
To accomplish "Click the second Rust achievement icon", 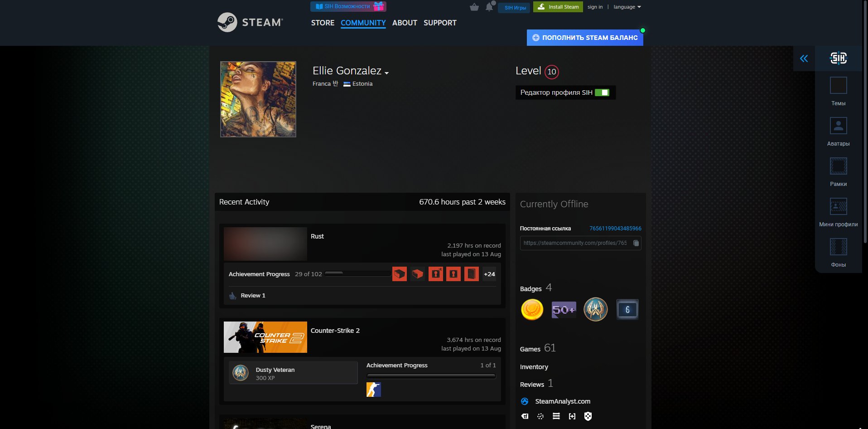I will [x=418, y=274].
